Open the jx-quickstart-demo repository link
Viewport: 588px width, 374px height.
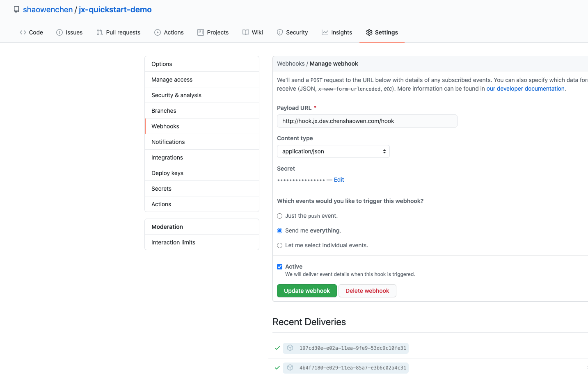click(115, 9)
